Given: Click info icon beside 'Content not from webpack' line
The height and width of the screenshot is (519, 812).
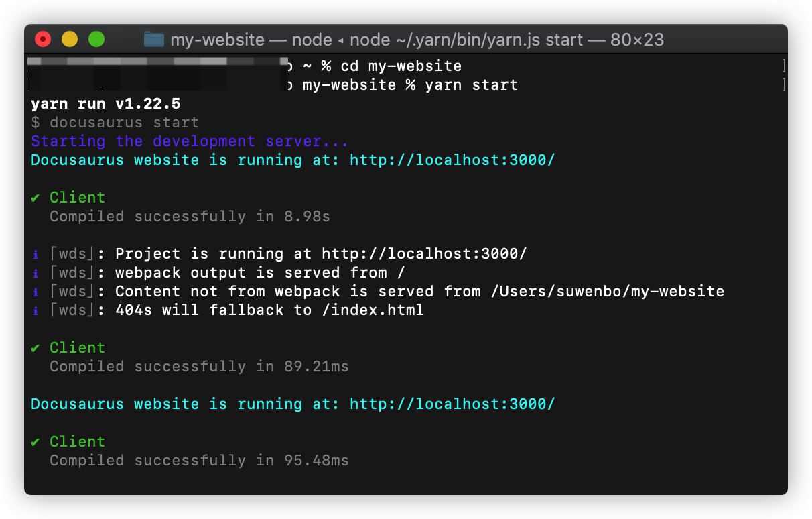Looking at the screenshot, I should point(36,292).
